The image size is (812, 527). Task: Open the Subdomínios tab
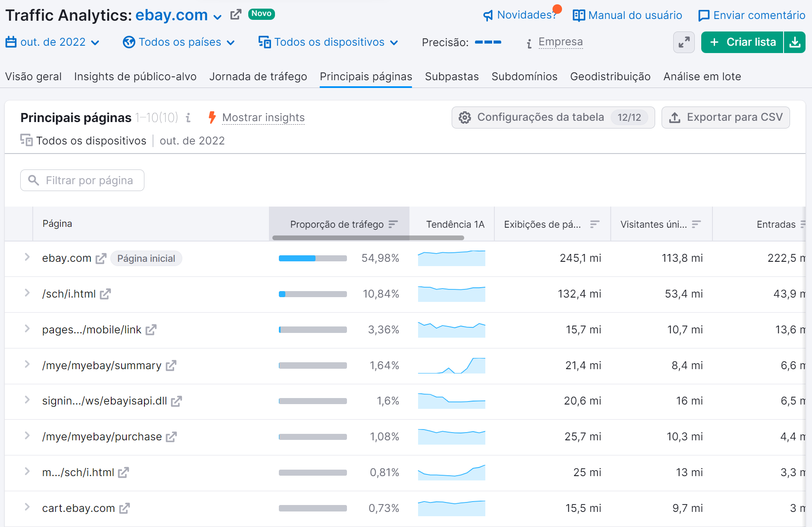[x=525, y=76]
